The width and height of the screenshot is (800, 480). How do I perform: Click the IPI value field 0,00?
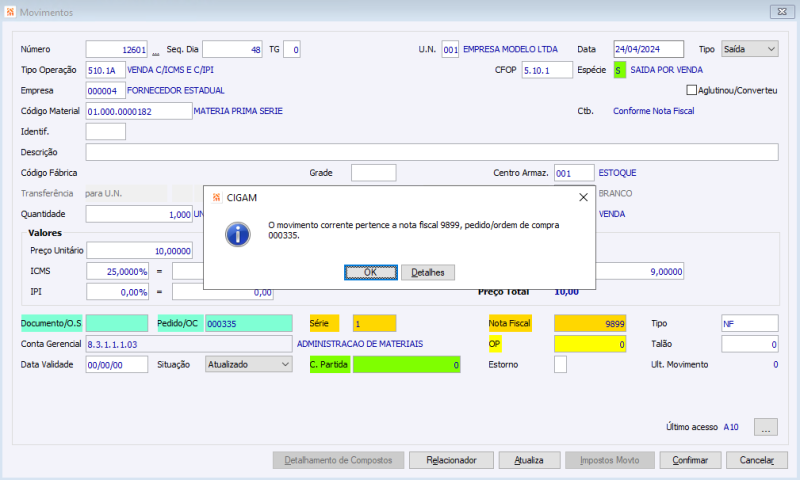(x=222, y=292)
